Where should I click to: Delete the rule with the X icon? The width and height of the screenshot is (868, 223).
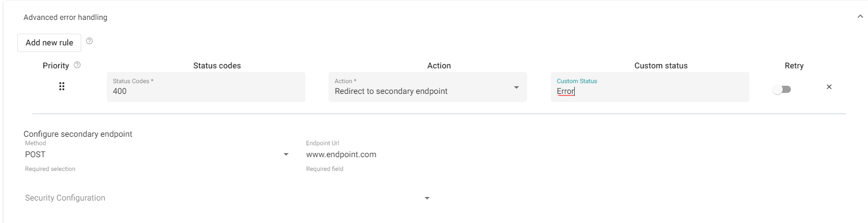(x=829, y=87)
